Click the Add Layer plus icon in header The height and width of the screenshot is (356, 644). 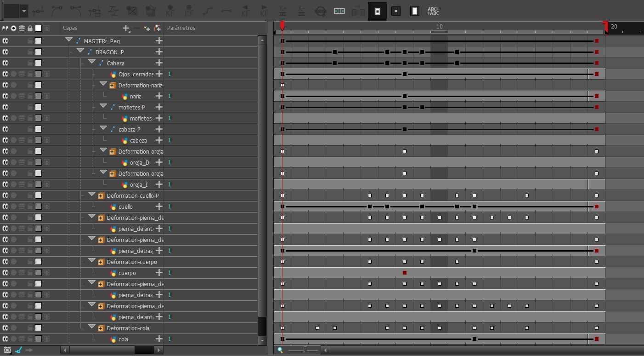pos(126,28)
